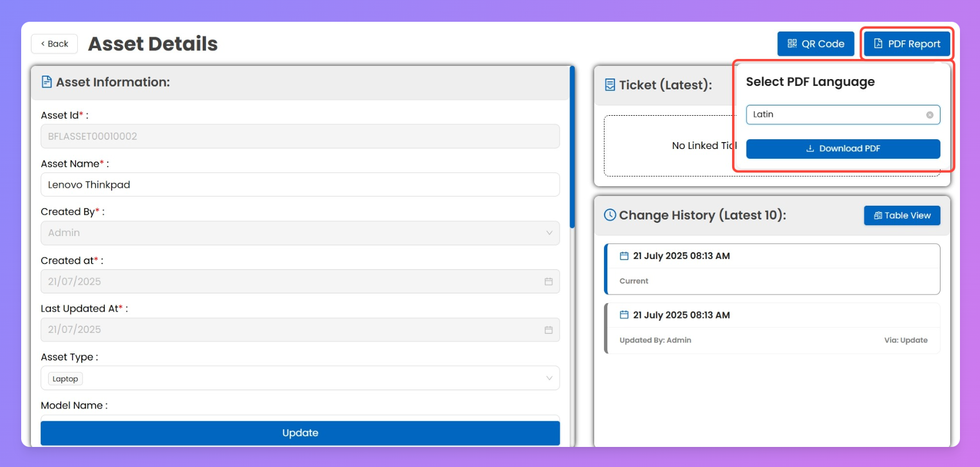Open the QR Code button
Screen dimensions: 980x467
[815, 44]
